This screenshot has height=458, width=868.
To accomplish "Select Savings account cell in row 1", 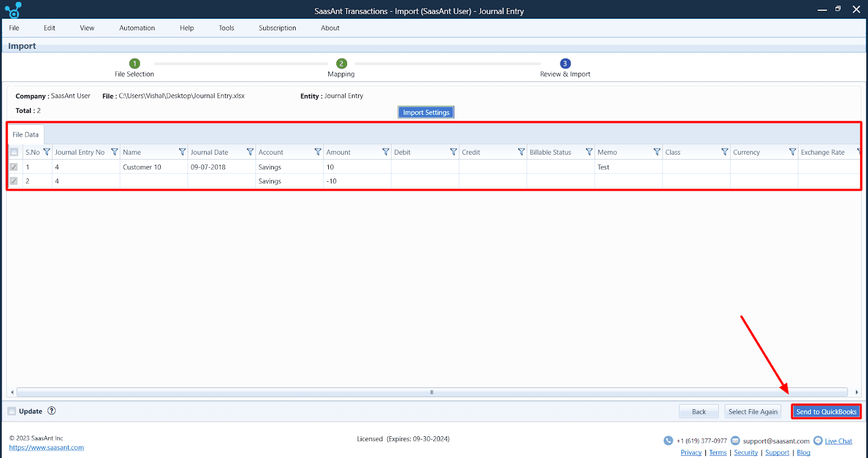I will [x=289, y=167].
